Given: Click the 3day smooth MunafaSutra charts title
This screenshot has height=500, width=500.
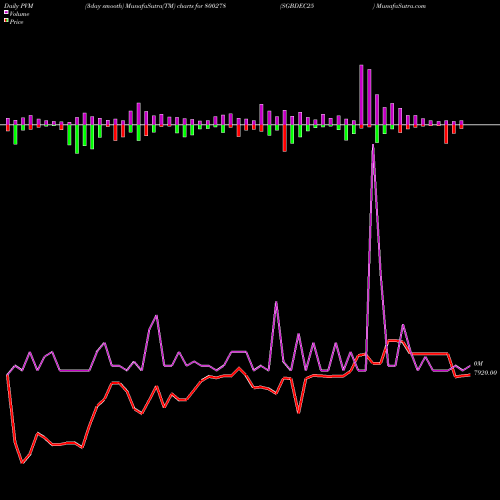Looking at the screenshot, I should pyautogui.click(x=155, y=6).
